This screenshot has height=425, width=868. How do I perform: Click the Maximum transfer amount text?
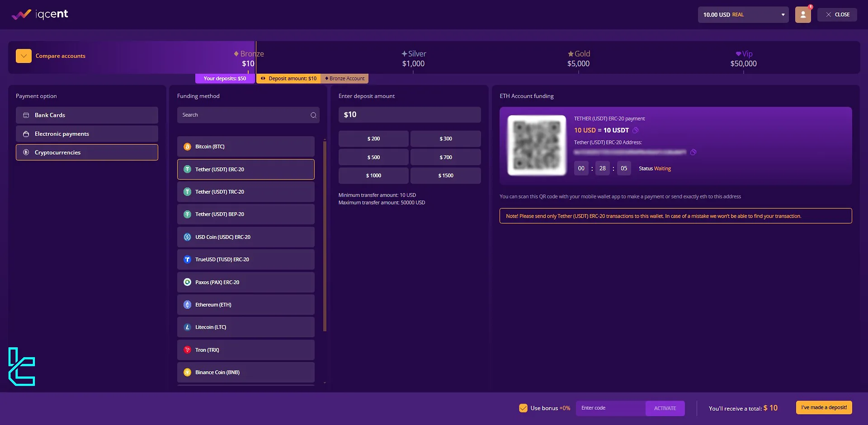point(382,203)
